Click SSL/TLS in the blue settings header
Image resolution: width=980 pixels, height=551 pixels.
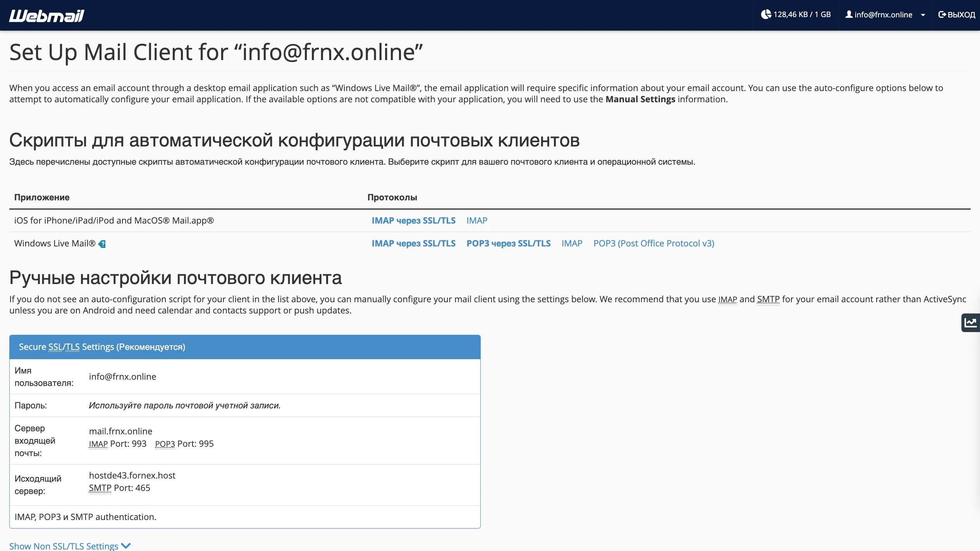pos(64,347)
